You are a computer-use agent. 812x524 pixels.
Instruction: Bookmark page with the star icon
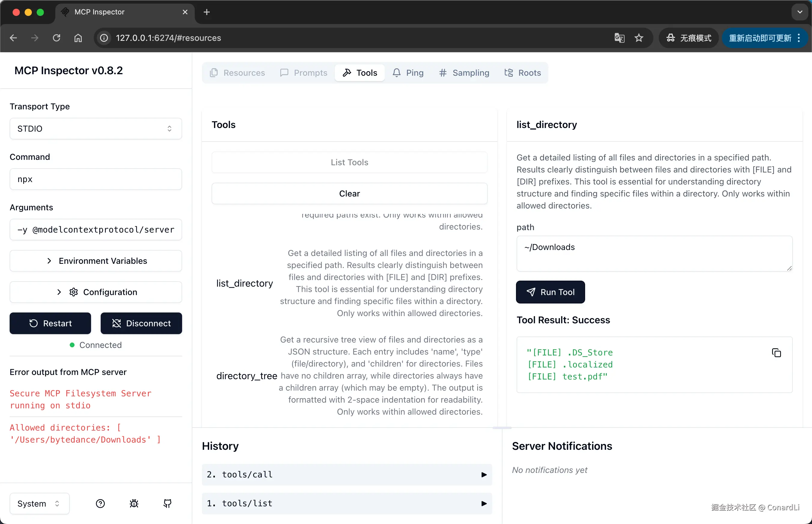639,38
